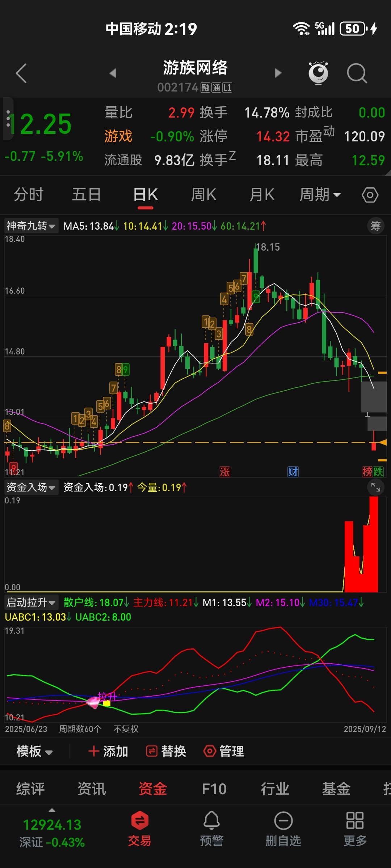Image resolution: width=391 pixels, height=868 pixels.
Task: Open 预警 alert bell icon
Action: (x=212, y=829)
